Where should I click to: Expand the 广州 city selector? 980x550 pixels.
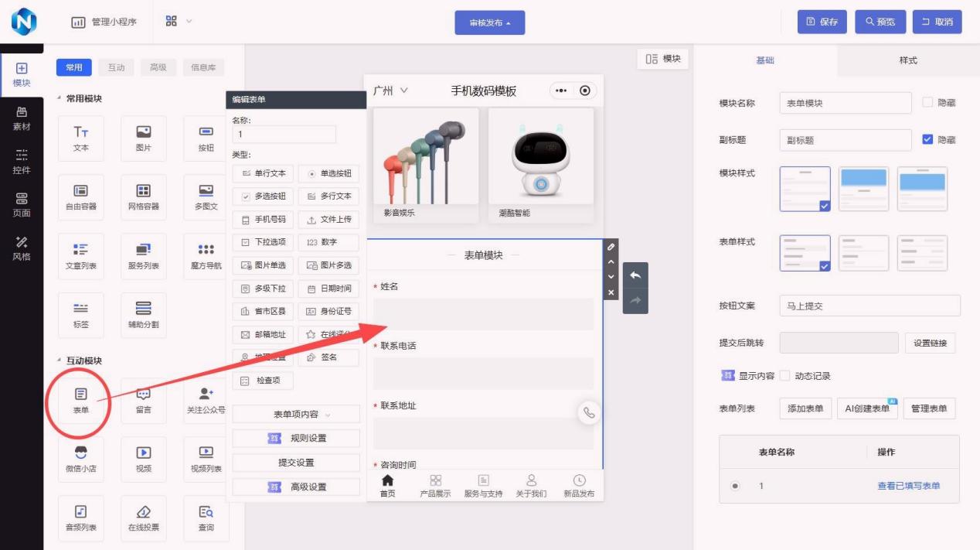pos(390,91)
